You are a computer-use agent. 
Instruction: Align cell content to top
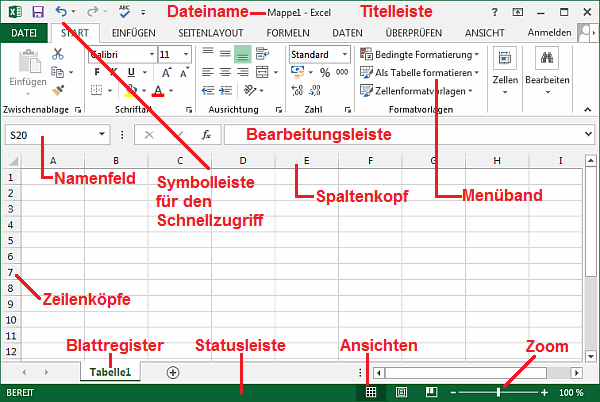click(x=208, y=54)
